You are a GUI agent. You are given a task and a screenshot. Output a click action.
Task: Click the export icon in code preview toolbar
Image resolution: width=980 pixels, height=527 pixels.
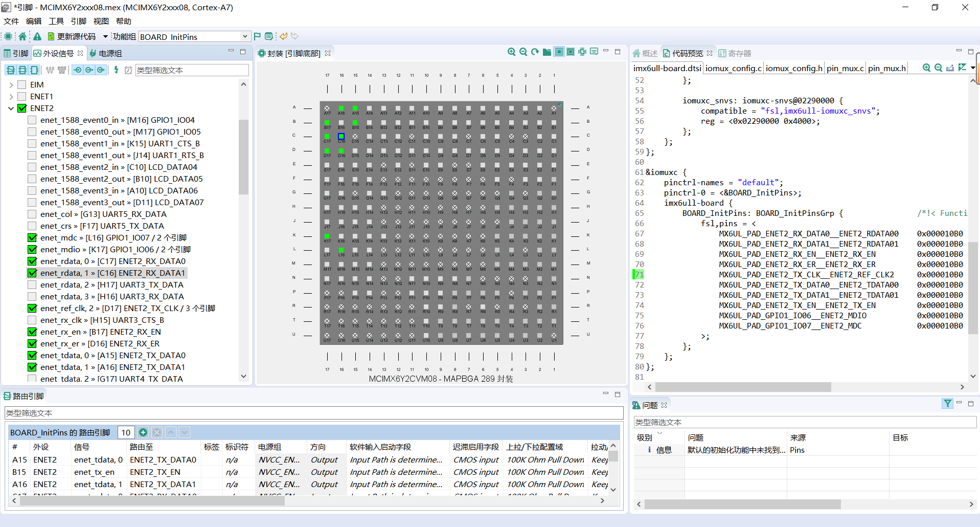(x=950, y=67)
